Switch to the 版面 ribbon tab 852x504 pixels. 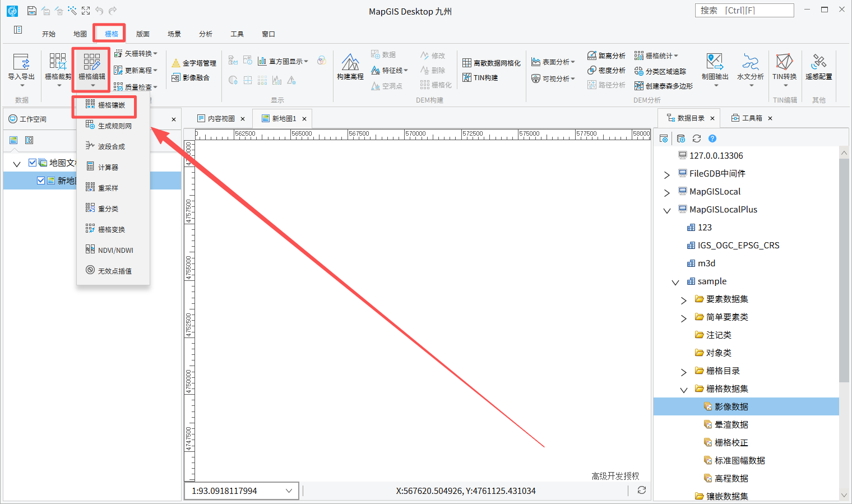point(143,34)
